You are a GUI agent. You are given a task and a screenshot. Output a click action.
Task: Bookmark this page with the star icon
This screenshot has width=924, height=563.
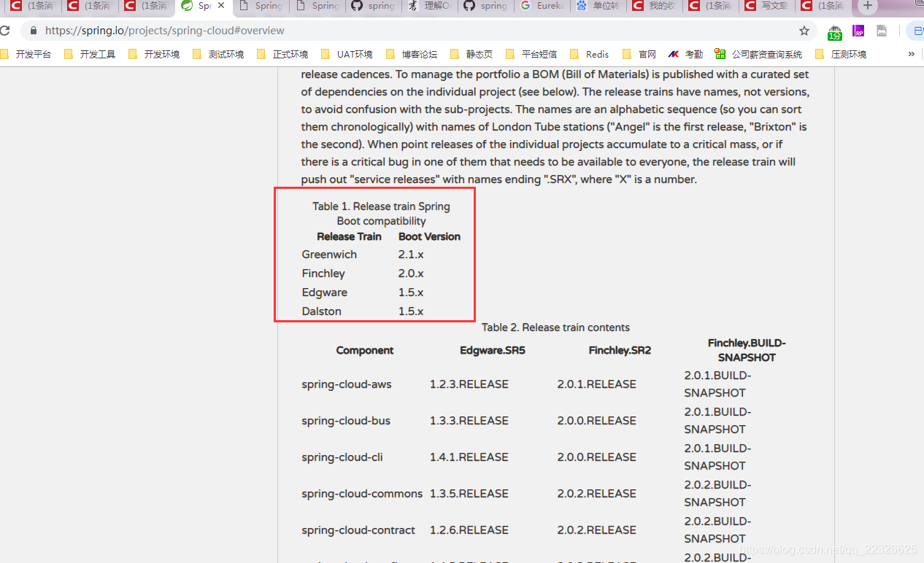click(804, 31)
